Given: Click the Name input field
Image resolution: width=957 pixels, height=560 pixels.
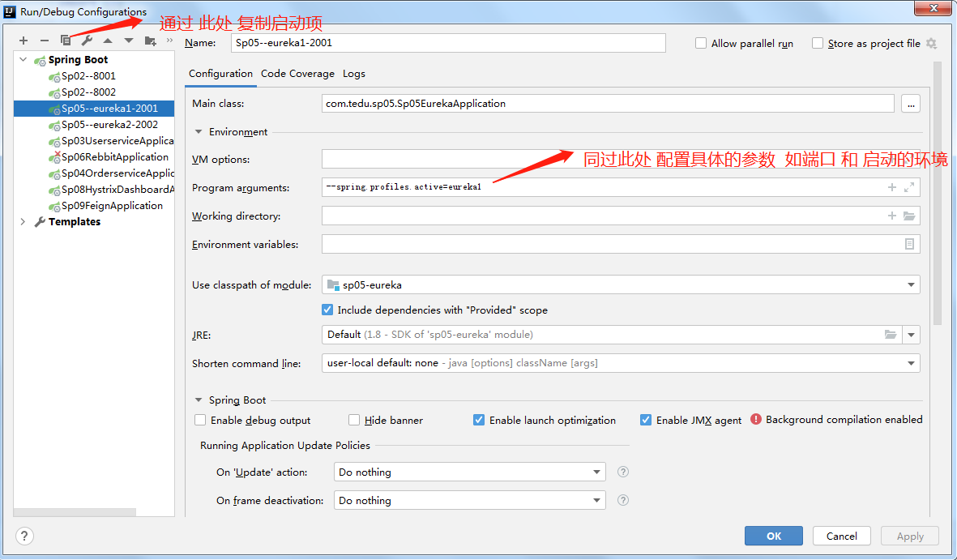Looking at the screenshot, I should coord(448,43).
